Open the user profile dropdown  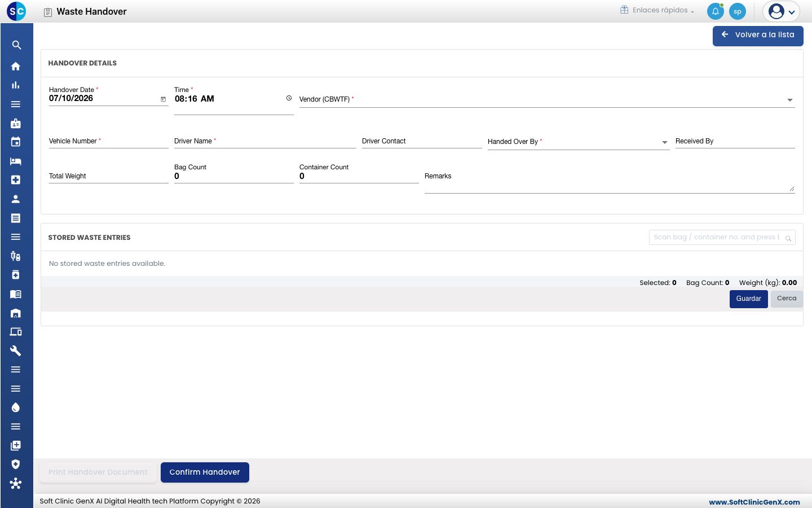[x=782, y=11]
